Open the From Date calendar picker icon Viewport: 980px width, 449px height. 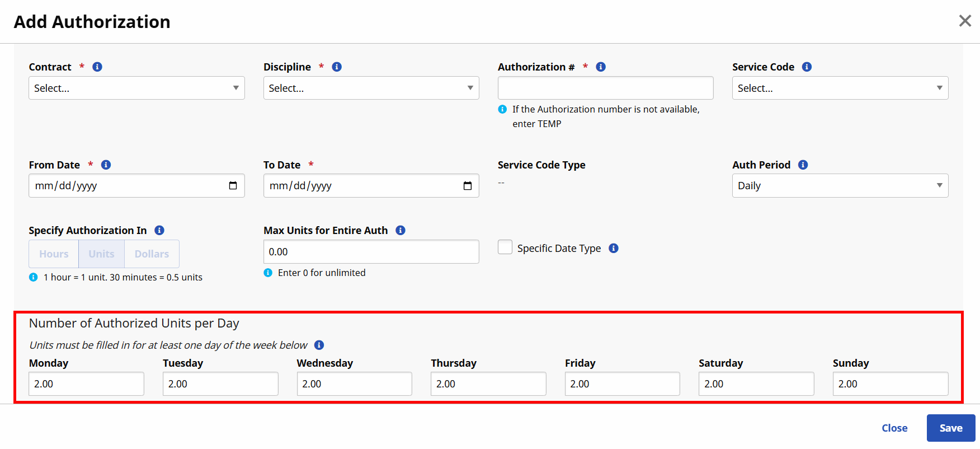pyautogui.click(x=233, y=186)
